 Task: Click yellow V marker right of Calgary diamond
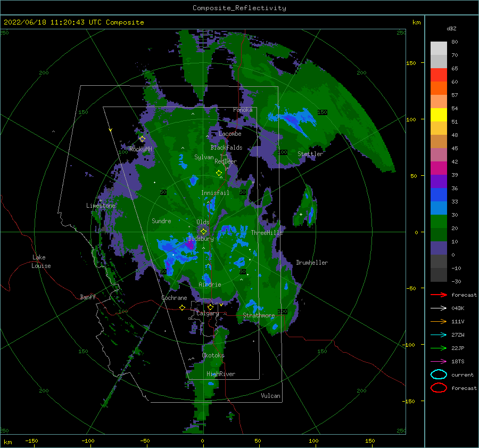pyautogui.click(x=221, y=305)
